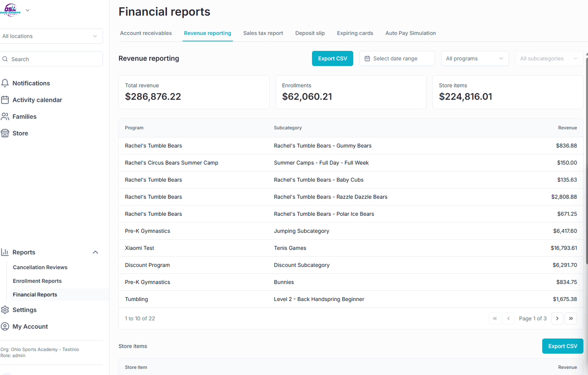The height and width of the screenshot is (375, 588).
Task: Select Financial Reports in sidebar
Action: click(35, 295)
